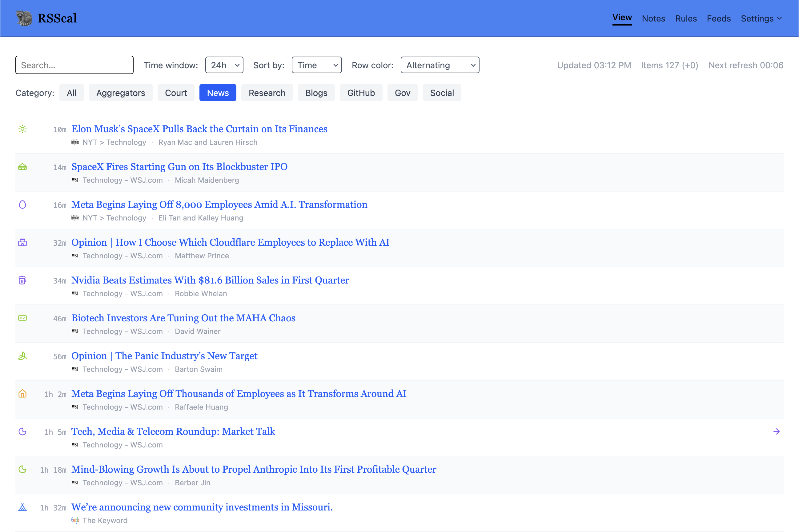Click WSJ favicon under SpaceX Blockbuster IPO story
This screenshot has height=532, width=799.
[75, 180]
